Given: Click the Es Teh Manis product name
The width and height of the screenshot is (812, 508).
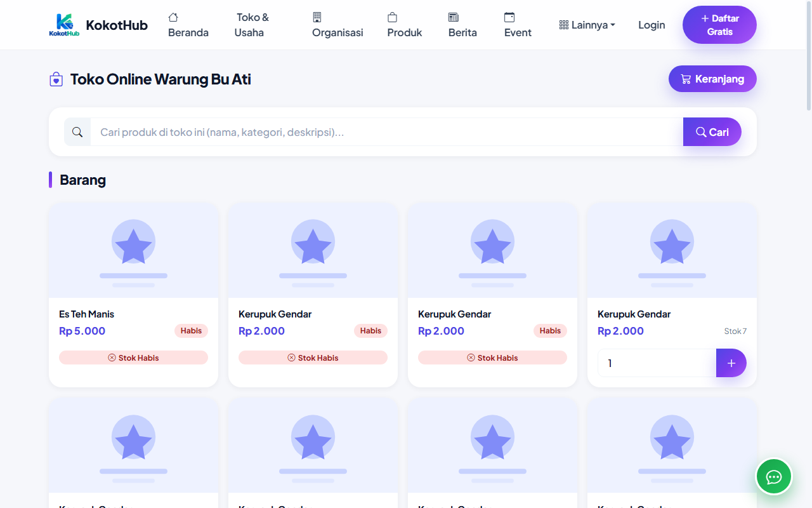Looking at the screenshot, I should point(87,314).
